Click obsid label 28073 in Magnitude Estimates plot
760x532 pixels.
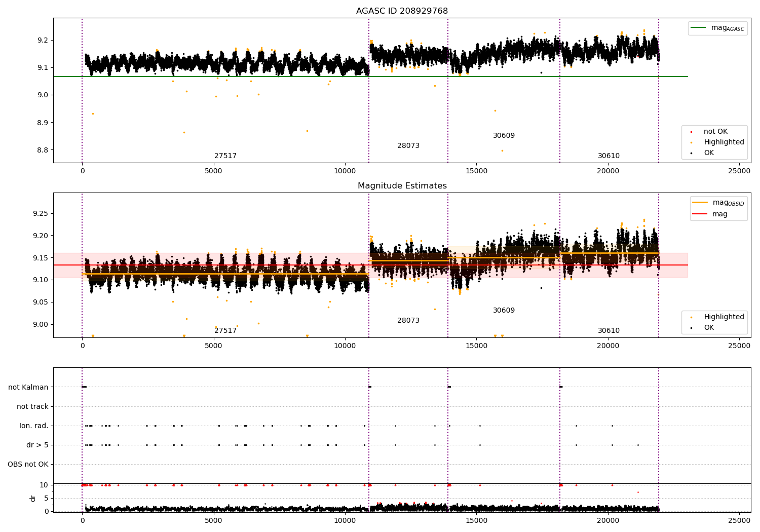[408, 321]
